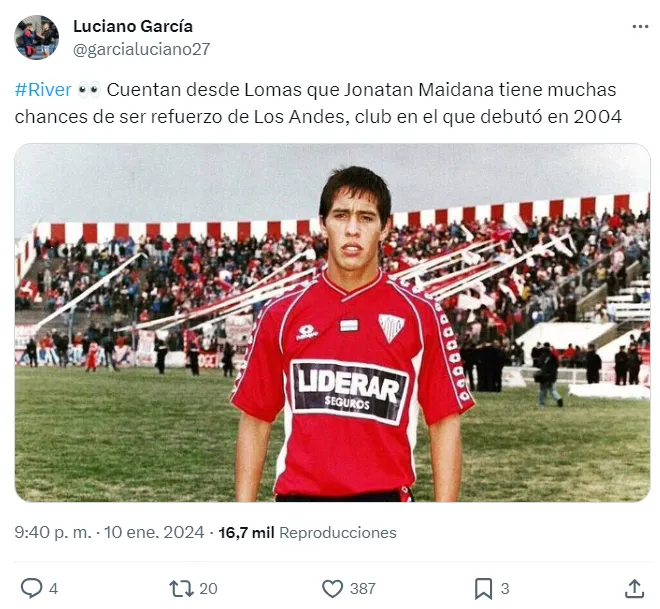
Task: Click the 9:40 p. m. timestamp
Action: point(53,532)
